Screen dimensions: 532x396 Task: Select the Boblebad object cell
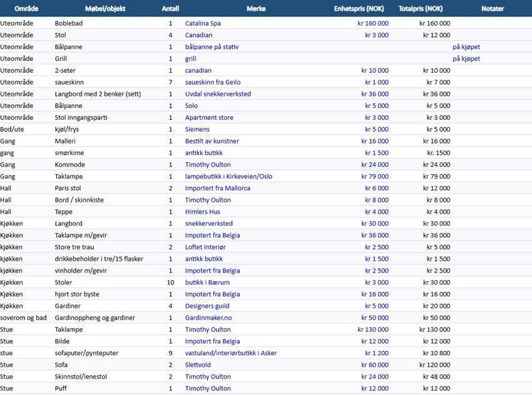tap(69, 23)
